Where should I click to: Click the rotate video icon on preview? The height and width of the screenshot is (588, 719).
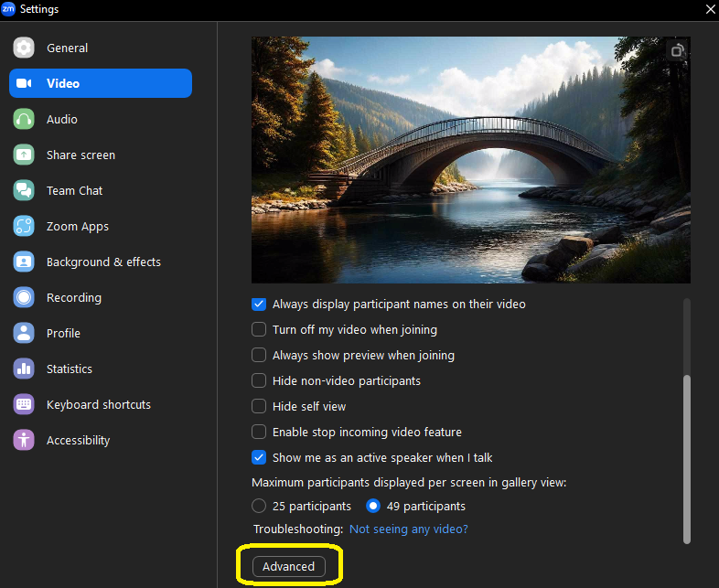coord(677,51)
